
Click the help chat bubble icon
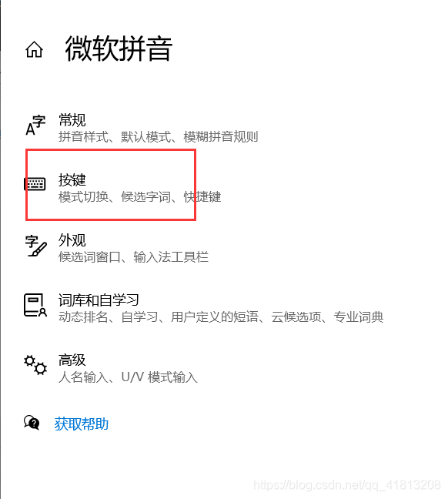tap(32, 423)
